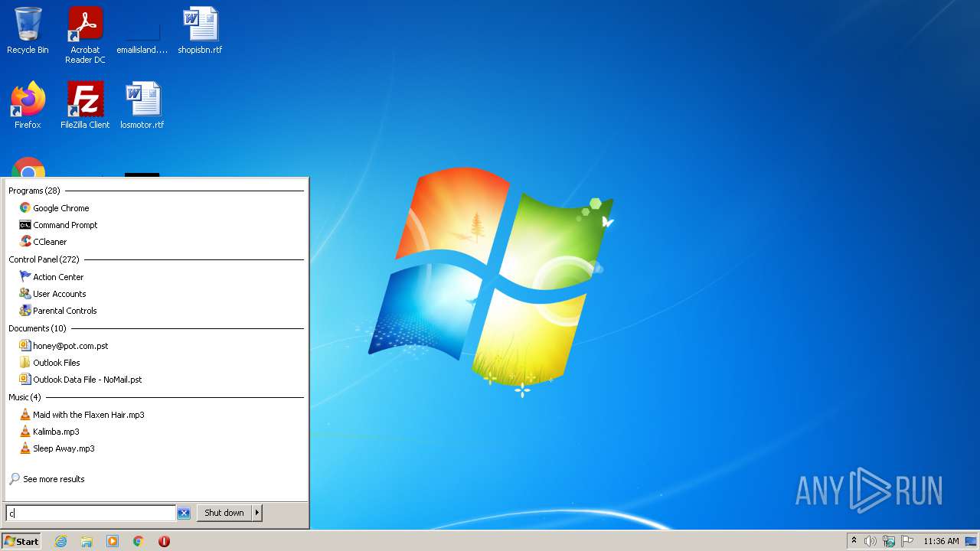Launch Firefox from the desktop
Viewport: 980px width, 551px height.
[x=28, y=106]
